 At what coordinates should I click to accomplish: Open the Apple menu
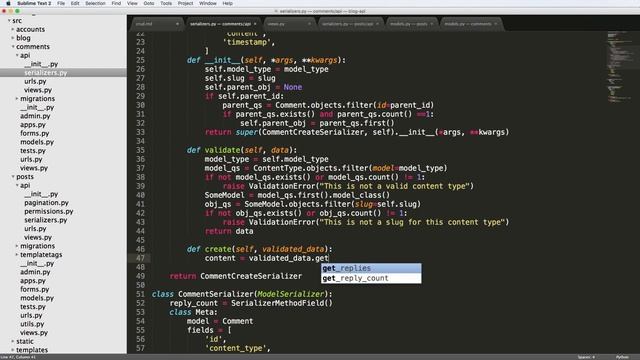8,3
